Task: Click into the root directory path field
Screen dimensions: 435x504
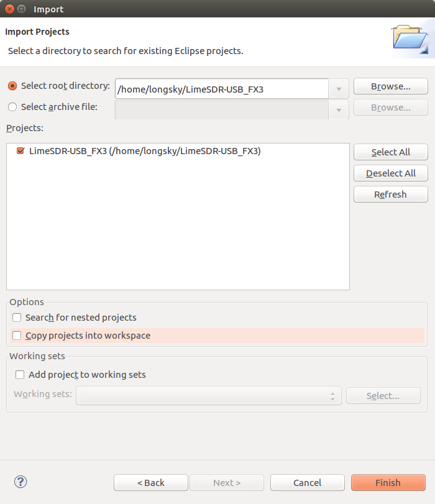Action: [x=221, y=89]
